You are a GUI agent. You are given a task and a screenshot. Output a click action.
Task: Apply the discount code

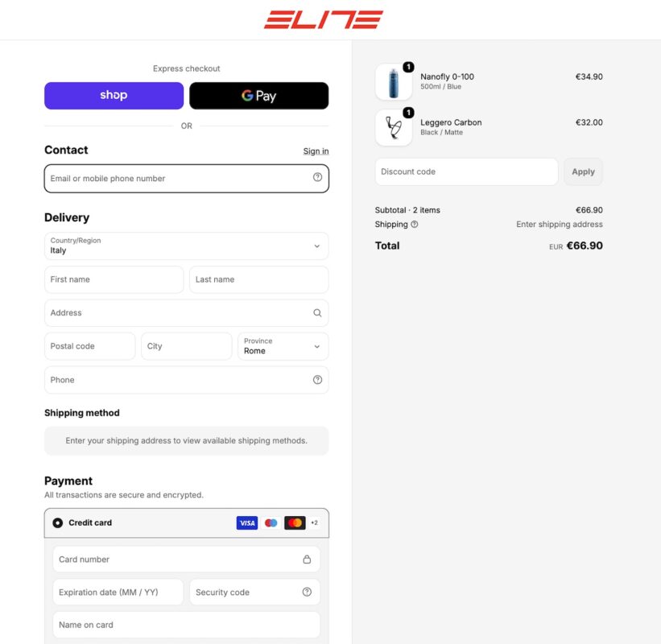[x=584, y=171]
